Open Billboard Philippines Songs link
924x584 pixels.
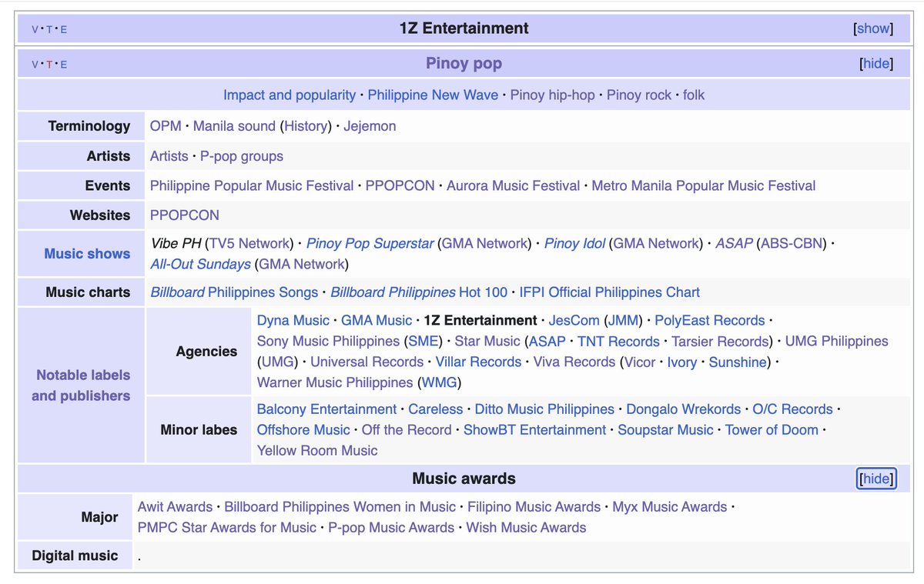pyautogui.click(x=234, y=292)
